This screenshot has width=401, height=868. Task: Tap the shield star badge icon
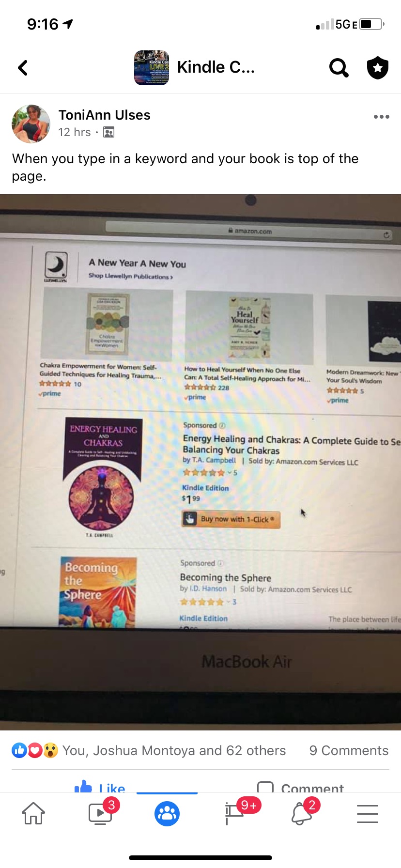tap(378, 68)
